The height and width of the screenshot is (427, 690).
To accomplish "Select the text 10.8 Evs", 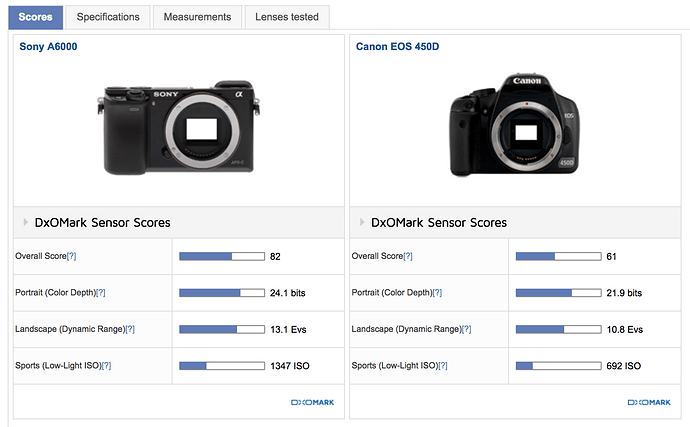I will tap(624, 330).
